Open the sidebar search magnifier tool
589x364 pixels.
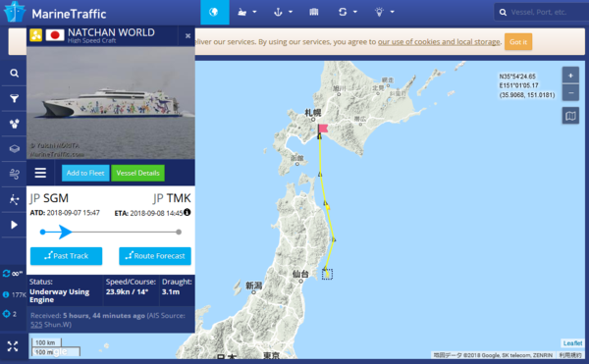[x=14, y=74]
